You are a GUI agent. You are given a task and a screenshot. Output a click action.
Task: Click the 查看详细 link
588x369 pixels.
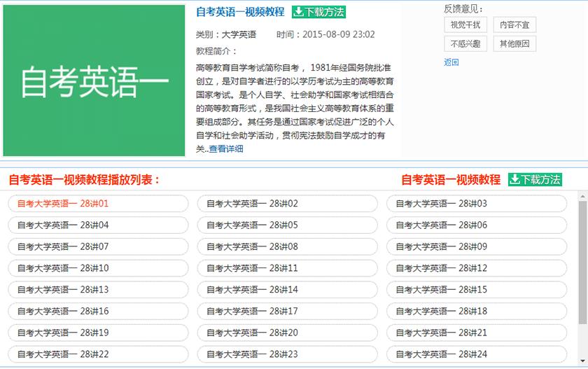click(x=226, y=149)
